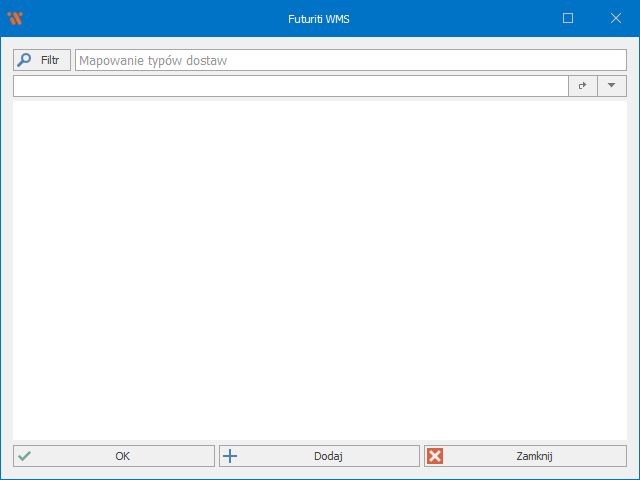The image size is (640, 480).
Task: Focus the 'Mapowanie typów dostaw' filter field
Action: (x=350, y=60)
